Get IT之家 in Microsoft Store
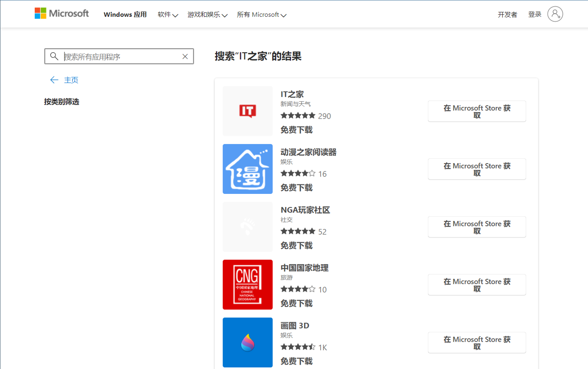This screenshot has width=588, height=369. 477,111
